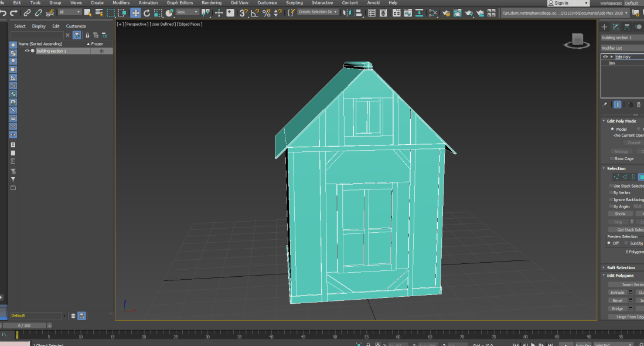Toggle Angle Snap in main toolbar
Image resolution: width=644 pixels, height=346 pixels.
(x=255, y=12)
